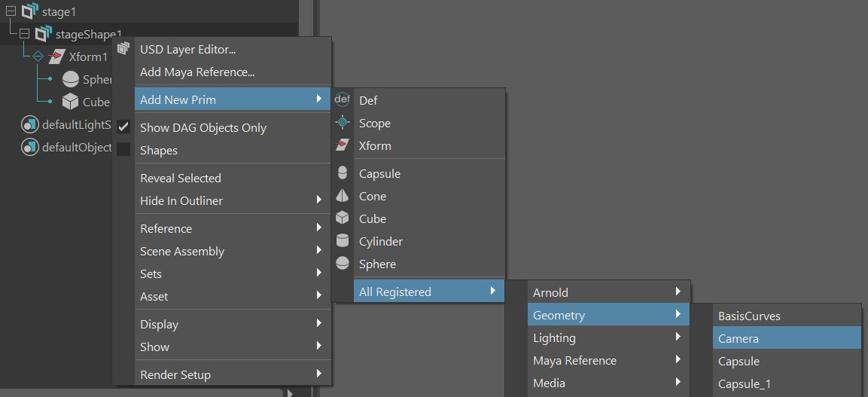Select defaultLightSet in the outliner
The image size is (868, 397).
[x=76, y=125]
